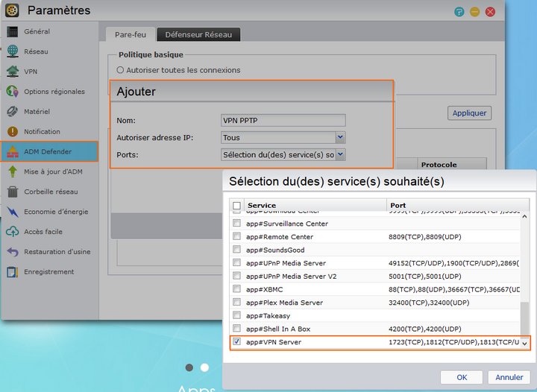
Task: Select the Réseau globe icon
Action: tap(12, 52)
